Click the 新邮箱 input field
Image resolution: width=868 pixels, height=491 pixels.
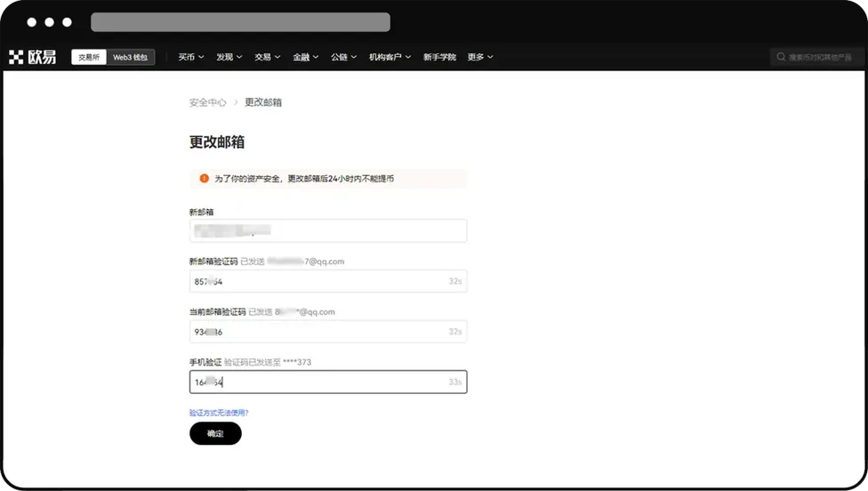point(327,230)
